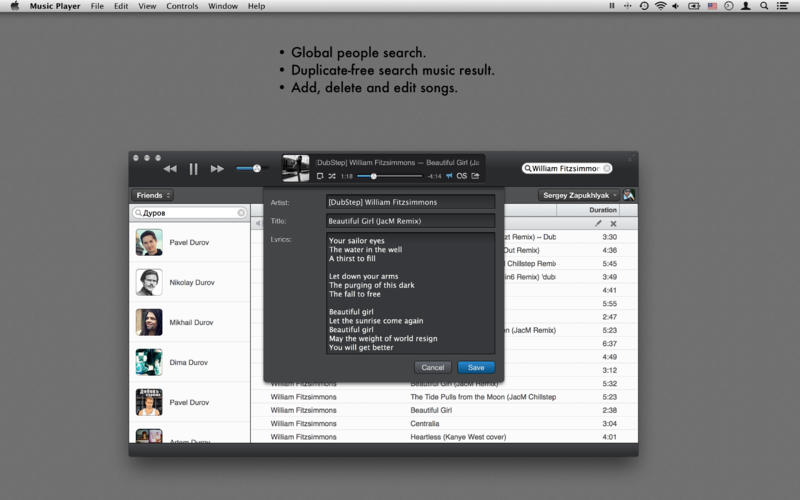Toggle the broadcast megaphone icon
Viewport: 800px width, 500px height.
click(x=449, y=176)
